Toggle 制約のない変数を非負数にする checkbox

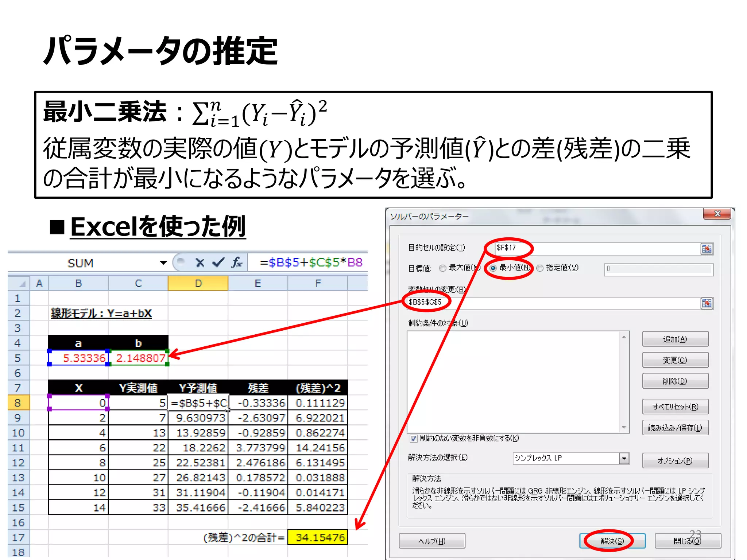coord(413,438)
